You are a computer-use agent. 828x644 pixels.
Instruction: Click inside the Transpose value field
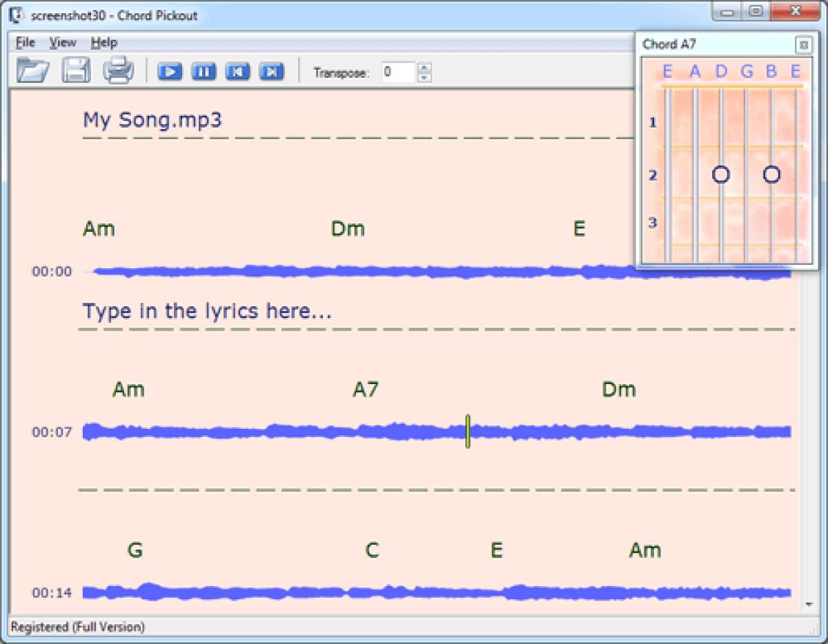(x=400, y=71)
